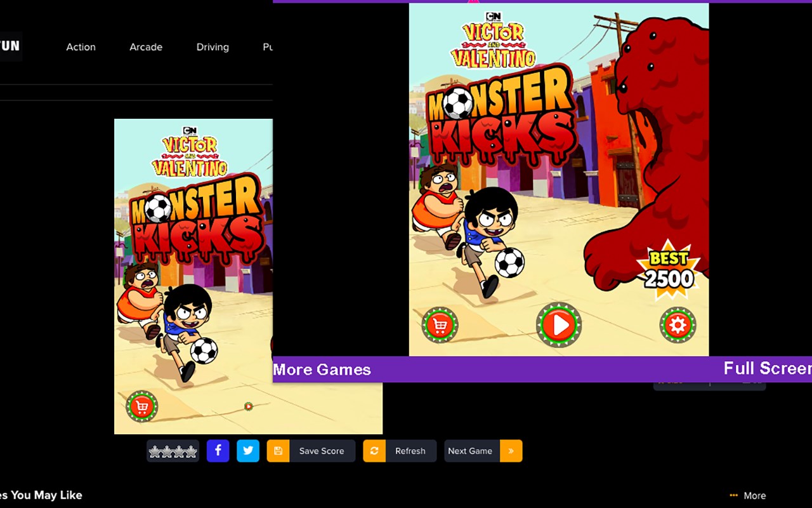Viewport: 812px width, 508px height.
Task: Share the game on Twitter
Action: [x=248, y=451]
